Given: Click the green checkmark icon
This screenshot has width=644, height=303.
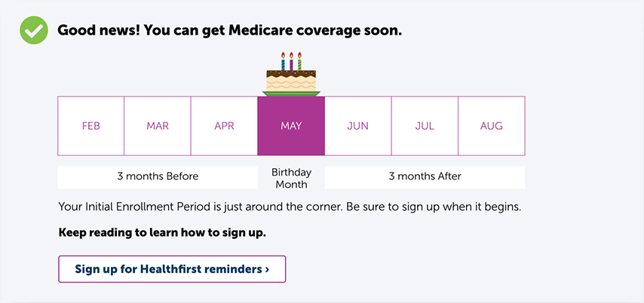Looking at the screenshot, I should (34, 30).
